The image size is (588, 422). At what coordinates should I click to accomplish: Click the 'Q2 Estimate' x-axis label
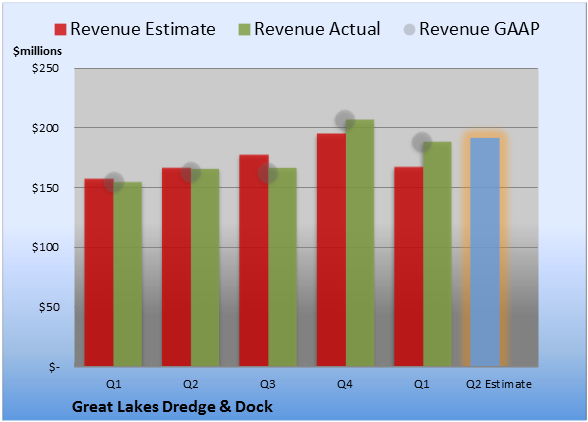tap(499, 384)
